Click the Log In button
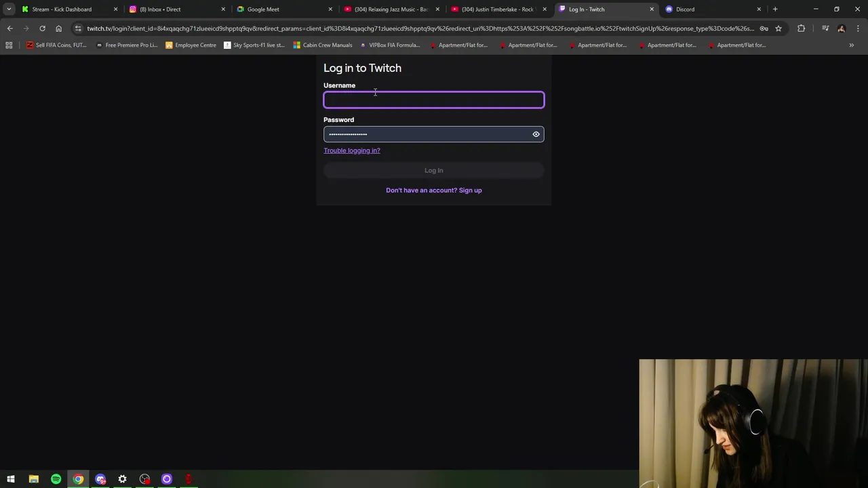This screenshot has height=488, width=868. pos(433,170)
